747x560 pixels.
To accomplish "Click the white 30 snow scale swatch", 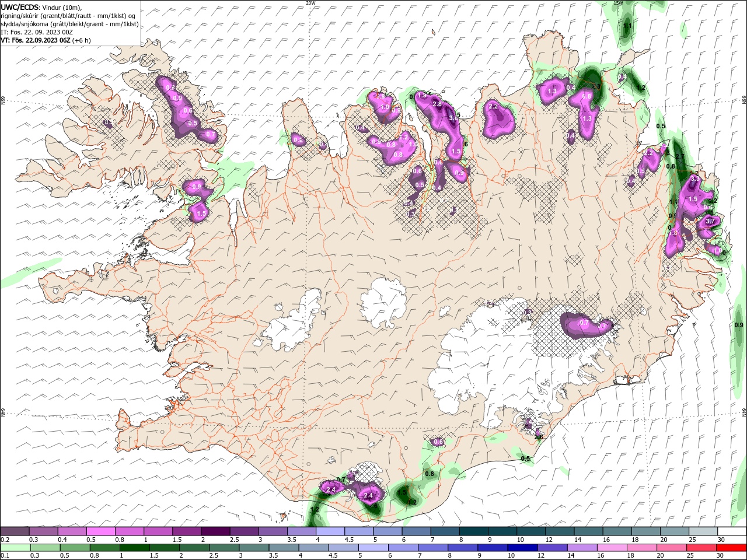I will [732, 531].
